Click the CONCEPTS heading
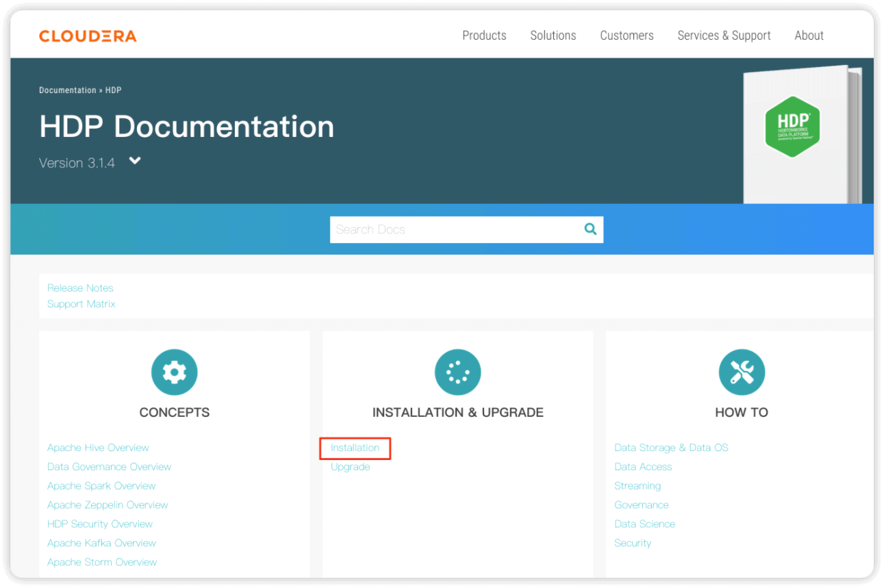884x588 pixels. pos(175,413)
